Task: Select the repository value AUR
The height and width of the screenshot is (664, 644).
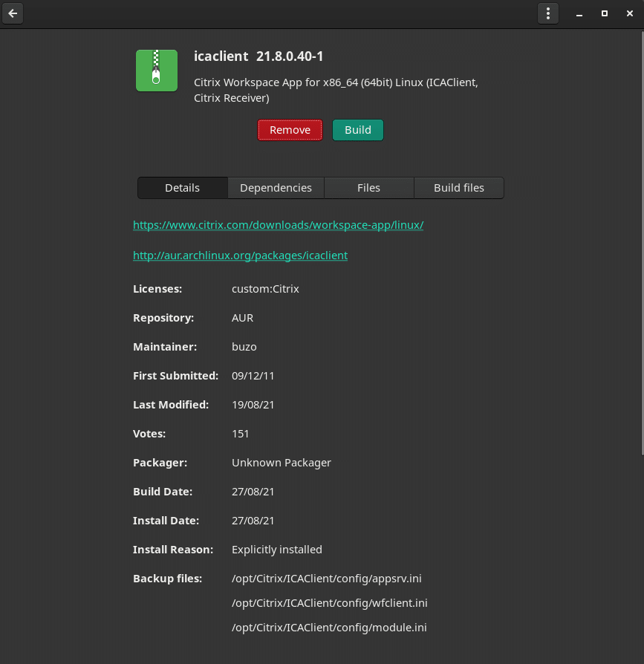Action: (x=243, y=318)
